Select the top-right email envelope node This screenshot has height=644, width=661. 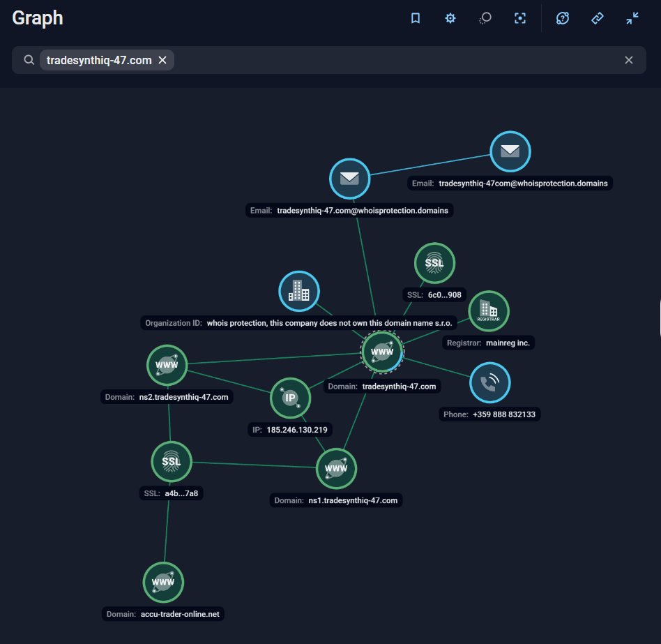510,151
